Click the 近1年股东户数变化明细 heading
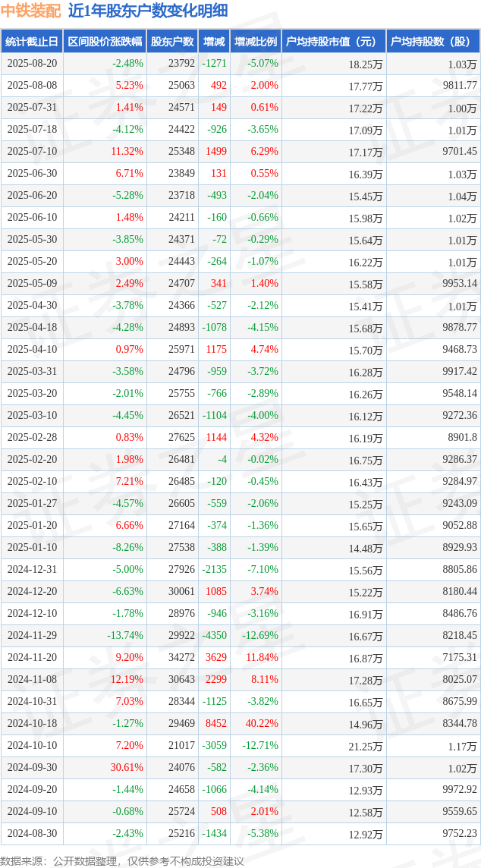 click(148, 12)
